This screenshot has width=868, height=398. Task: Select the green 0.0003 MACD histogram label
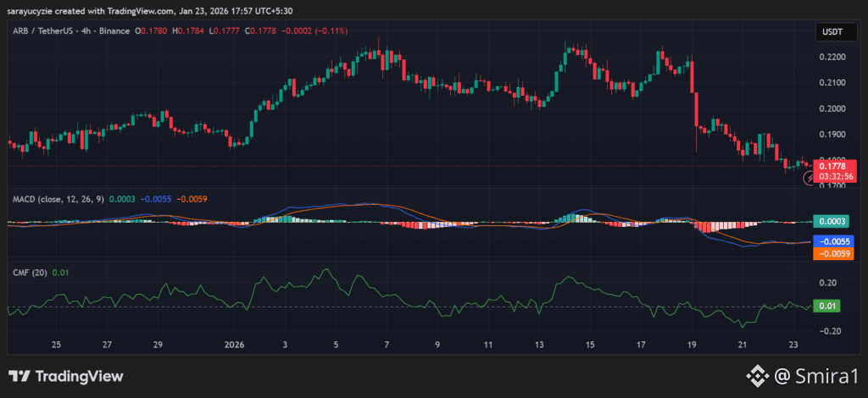830,221
